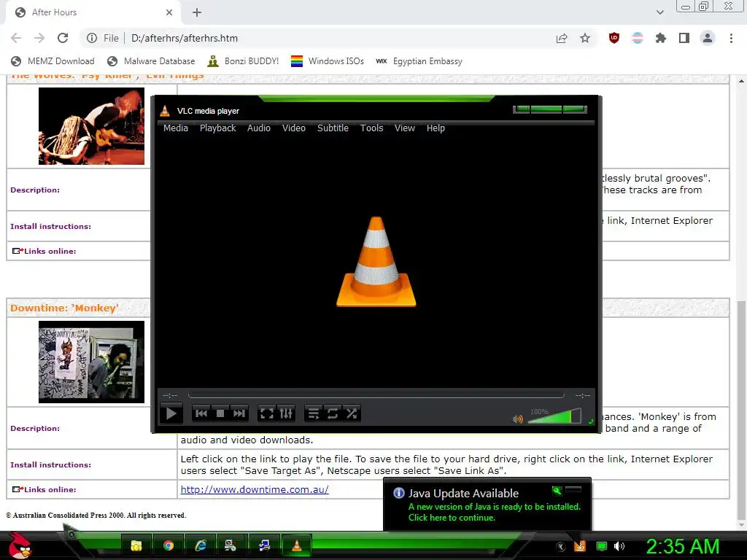747x560 pixels.
Task: Click the Downtime Monkey thumbnail
Action: click(91, 362)
